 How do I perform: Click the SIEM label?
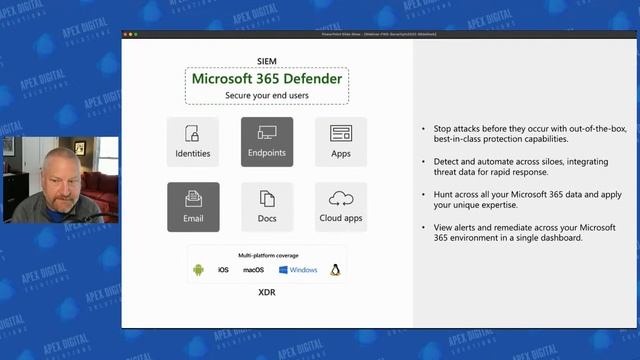[267, 61]
